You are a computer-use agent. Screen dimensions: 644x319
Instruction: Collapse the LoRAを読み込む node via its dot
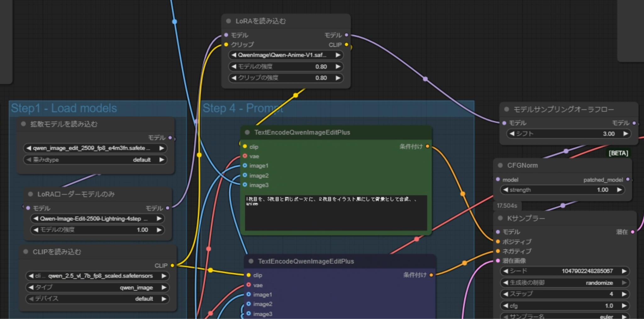[228, 21]
